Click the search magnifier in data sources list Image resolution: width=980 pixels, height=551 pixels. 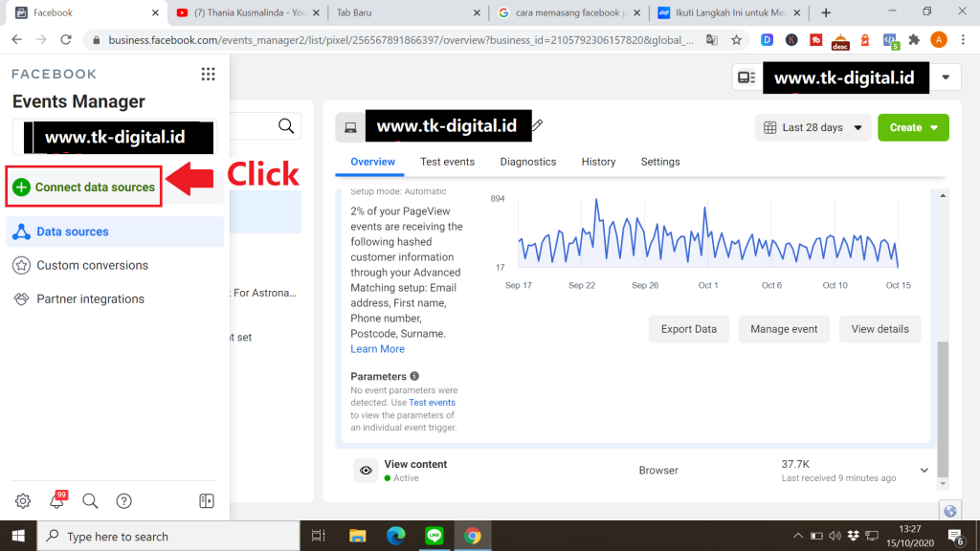click(285, 126)
